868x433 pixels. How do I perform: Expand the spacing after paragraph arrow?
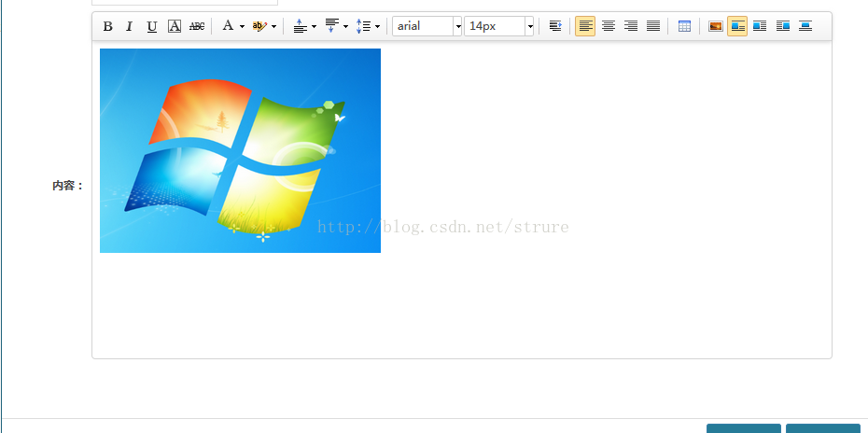(x=345, y=26)
